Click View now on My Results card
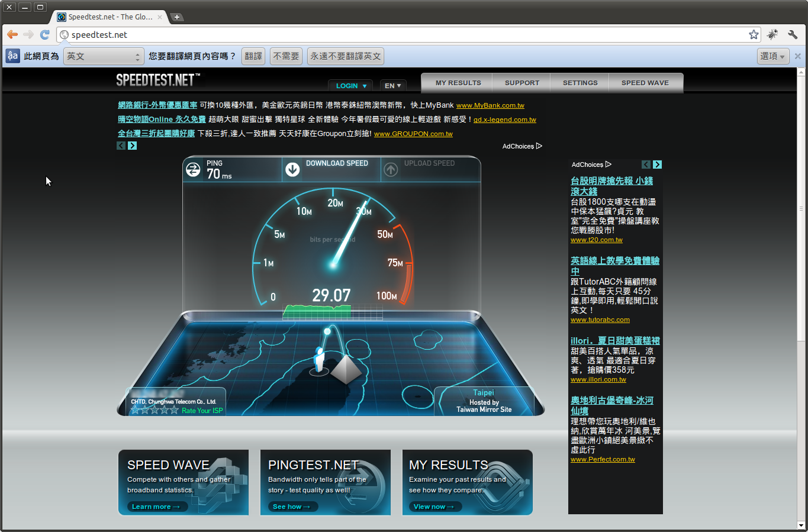This screenshot has width=808, height=532. (x=435, y=507)
